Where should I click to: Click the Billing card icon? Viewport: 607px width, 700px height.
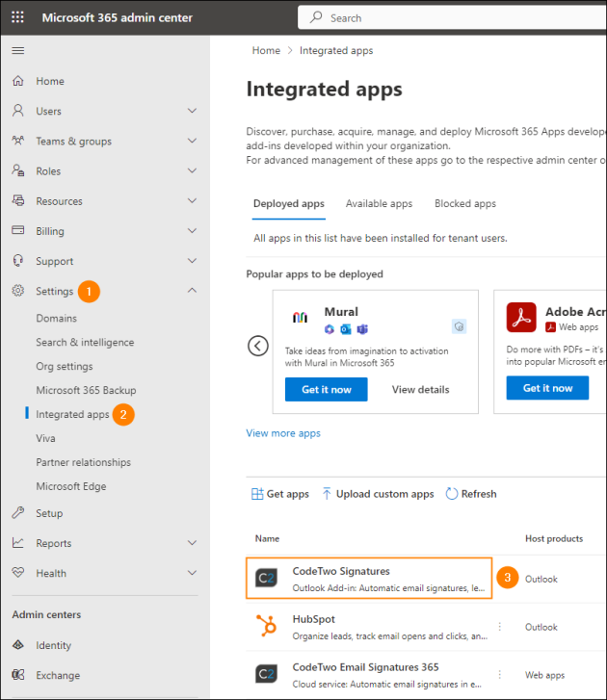(18, 230)
